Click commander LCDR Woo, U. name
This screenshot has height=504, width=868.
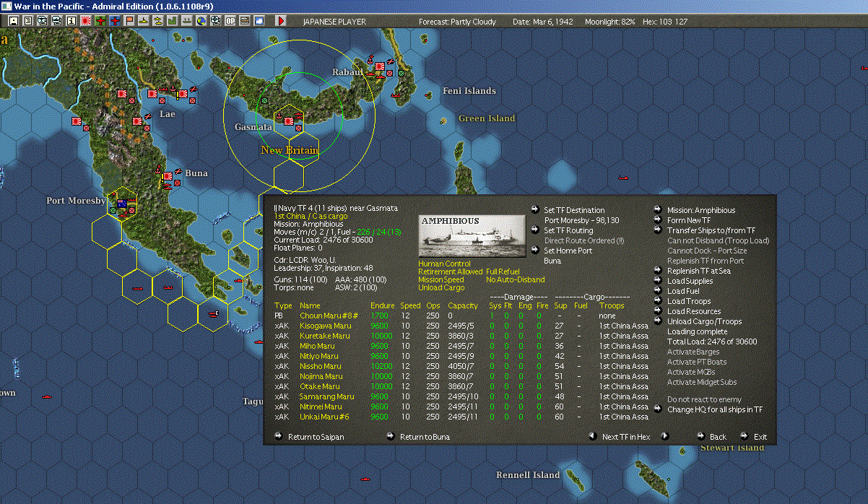[313, 259]
